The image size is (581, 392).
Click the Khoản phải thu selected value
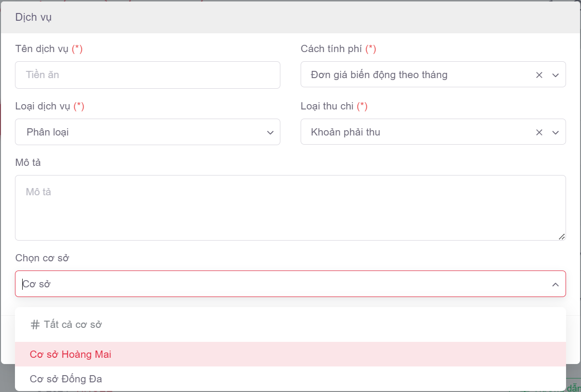(x=346, y=132)
